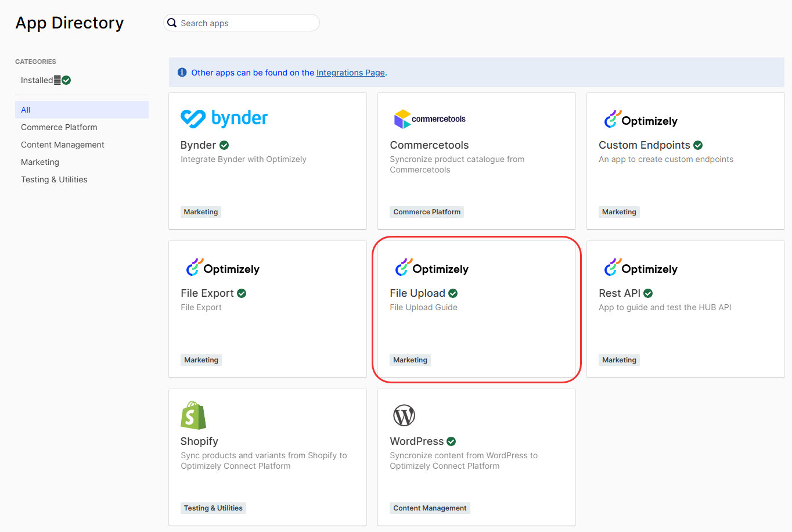
Task: Filter by Testing & Utilities category
Action: pos(54,179)
